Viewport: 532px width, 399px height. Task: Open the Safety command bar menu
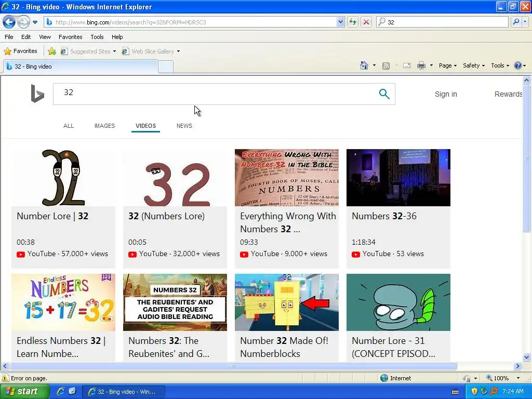point(474,65)
